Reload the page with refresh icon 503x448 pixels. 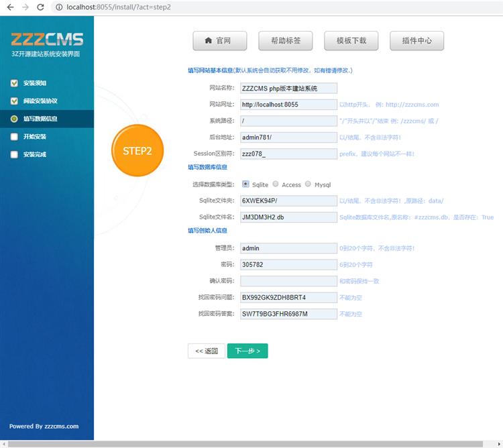tap(40, 7)
